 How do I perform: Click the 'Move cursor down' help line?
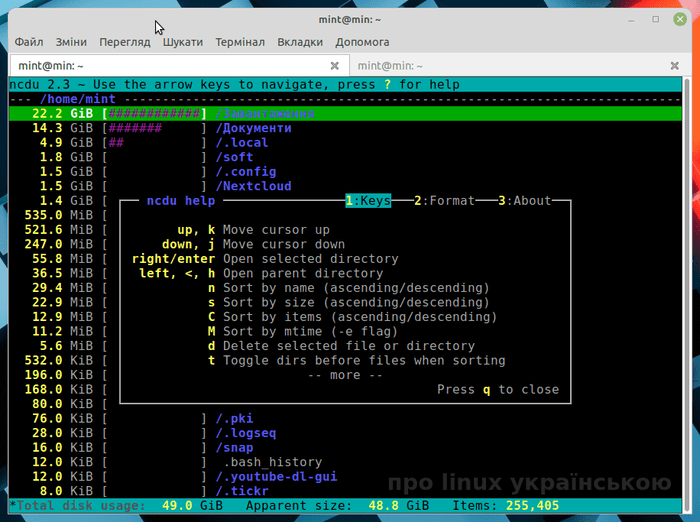(x=284, y=244)
